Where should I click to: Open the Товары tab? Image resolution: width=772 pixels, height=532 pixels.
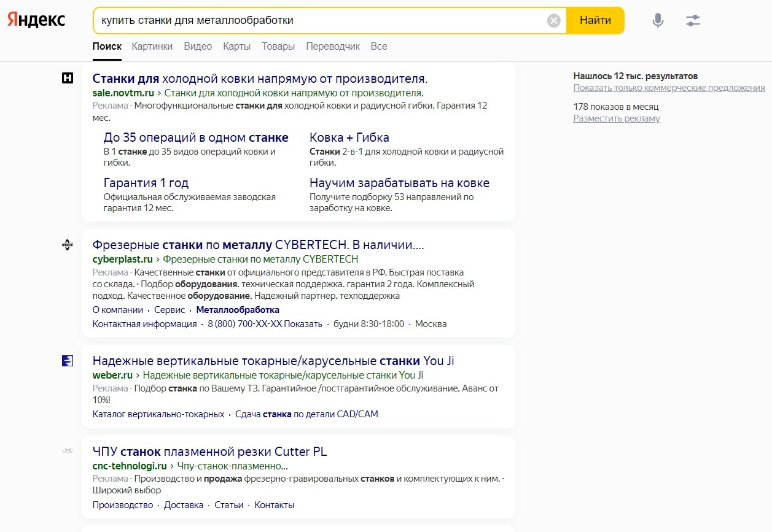click(278, 47)
